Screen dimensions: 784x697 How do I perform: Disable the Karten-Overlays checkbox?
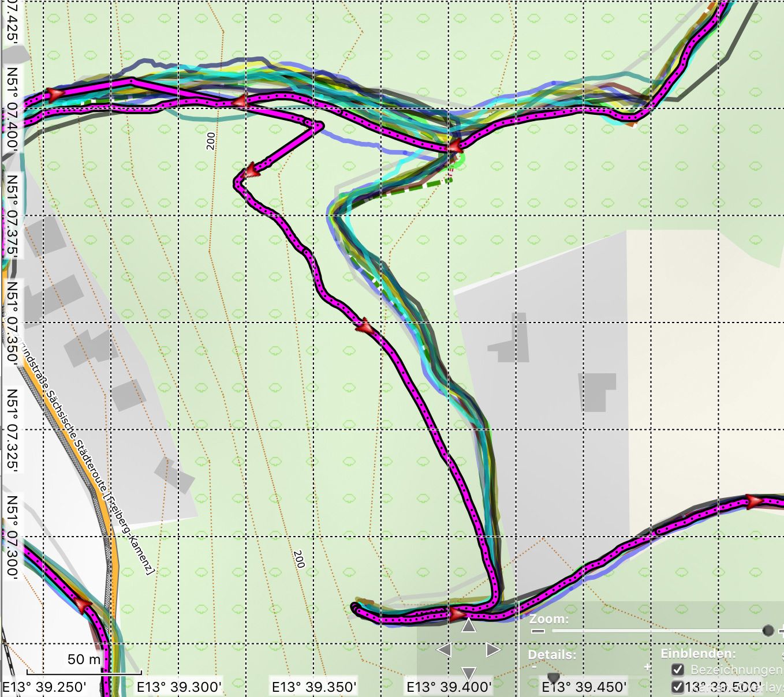(x=678, y=687)
